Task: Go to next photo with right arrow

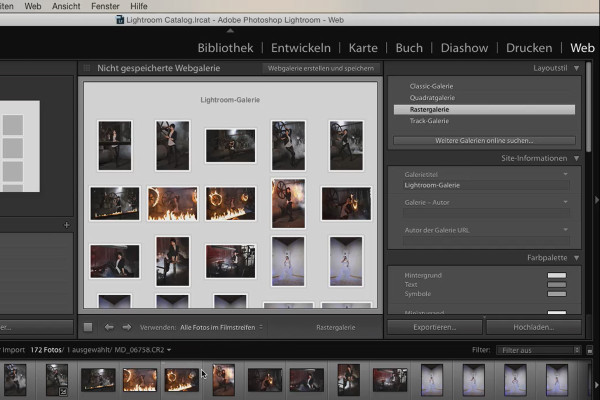Action: click(x=127, y=327)
